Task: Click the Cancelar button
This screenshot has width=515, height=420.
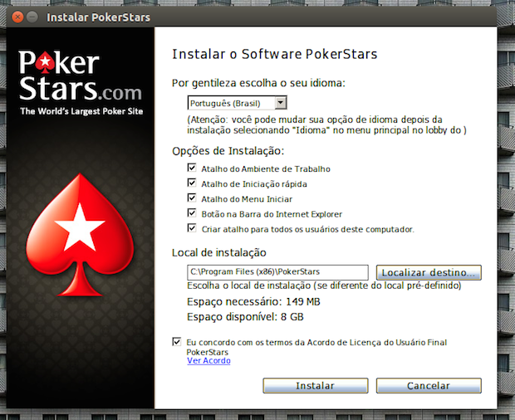Action: [x=429, y=385]
